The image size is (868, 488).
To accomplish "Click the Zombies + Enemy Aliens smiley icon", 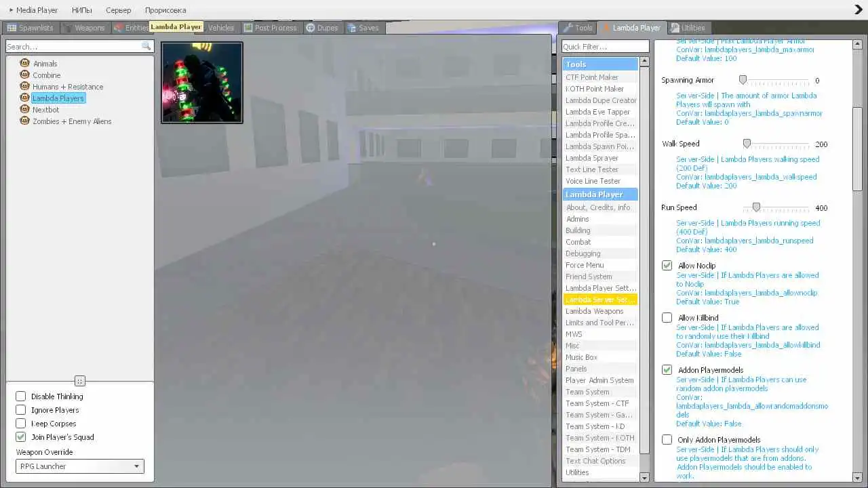I will pos(25,121).
